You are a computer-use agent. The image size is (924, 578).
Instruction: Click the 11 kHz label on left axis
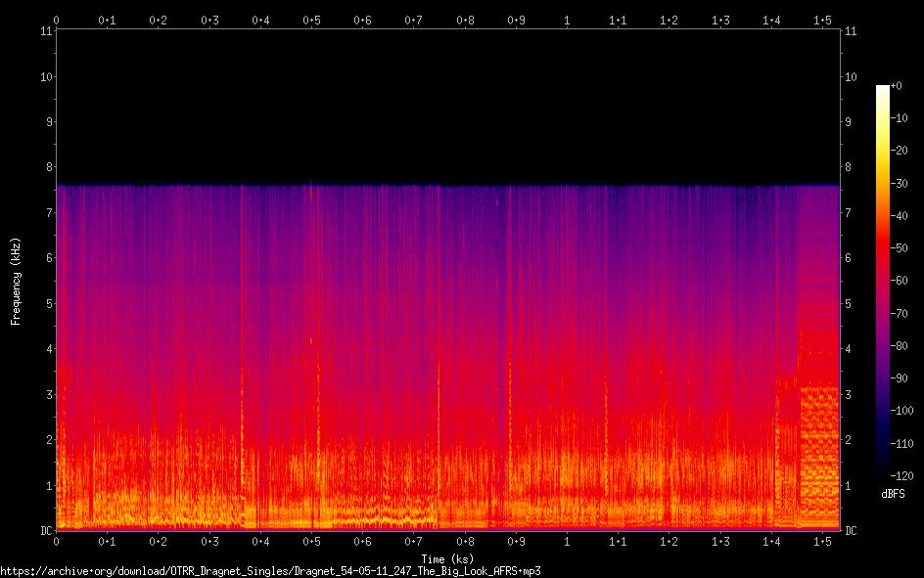pos(45,31)
